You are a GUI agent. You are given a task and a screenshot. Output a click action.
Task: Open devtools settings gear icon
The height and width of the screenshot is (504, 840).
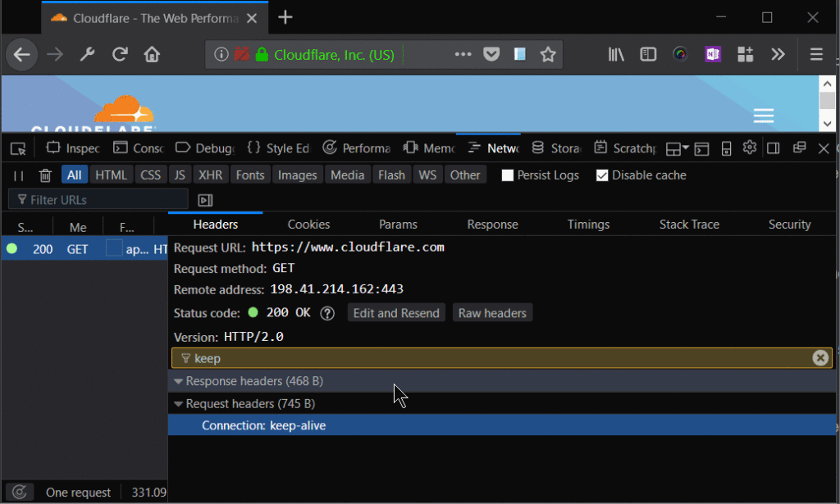tap(750, 148)
